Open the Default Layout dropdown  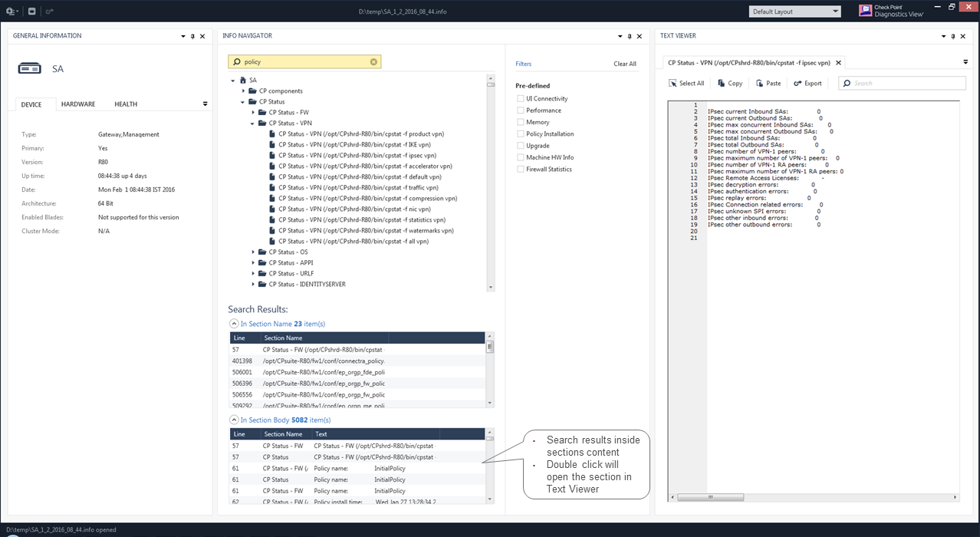coord(794,12)
